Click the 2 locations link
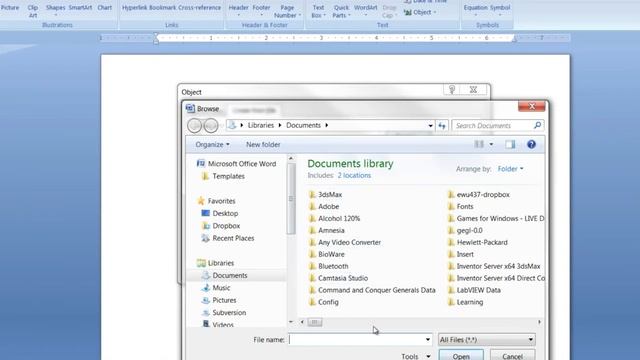This screenshot has width=640, height=360. tap(354, 176)
